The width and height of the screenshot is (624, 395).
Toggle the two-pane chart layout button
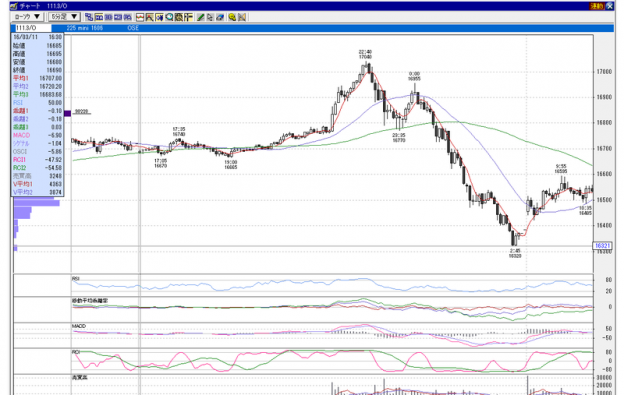click(x=108, y=17)
